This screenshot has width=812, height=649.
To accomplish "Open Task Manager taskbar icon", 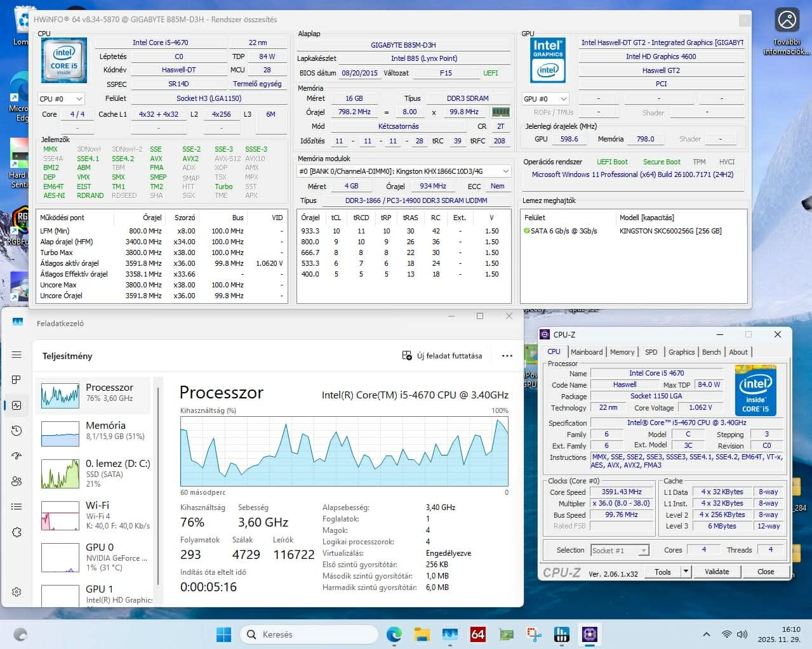I will 450,634.
